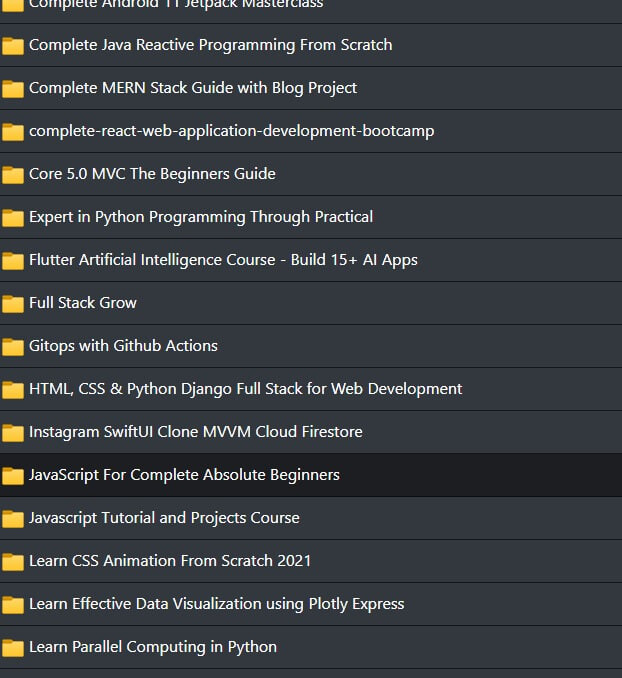Select the 'Full Stack Grow' folder name
This screenshot has width=622, height=678.
pos(83,303)
